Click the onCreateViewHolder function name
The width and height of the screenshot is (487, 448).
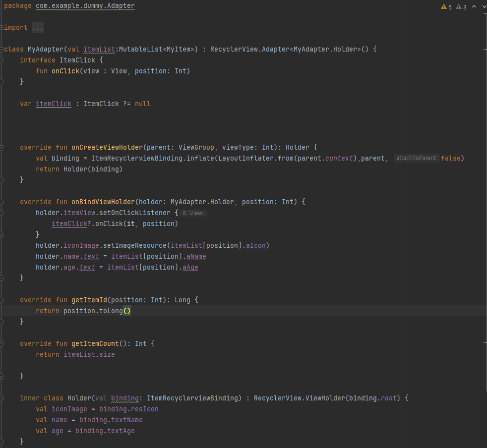pos(107,148)
